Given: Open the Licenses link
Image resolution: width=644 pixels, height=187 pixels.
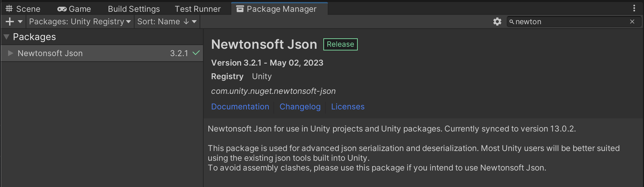Looking at the screenshot, I should [x=348, y=107].
